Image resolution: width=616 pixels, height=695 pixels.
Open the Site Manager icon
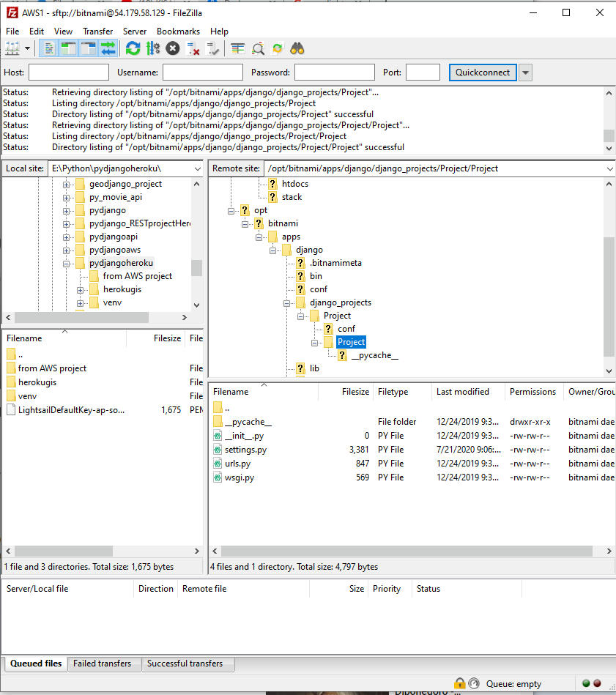point(12,48)
